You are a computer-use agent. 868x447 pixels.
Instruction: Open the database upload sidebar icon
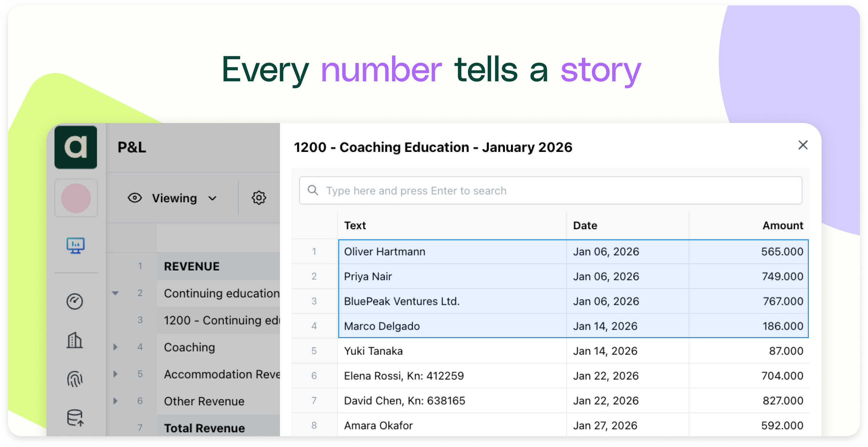(75, 418)
